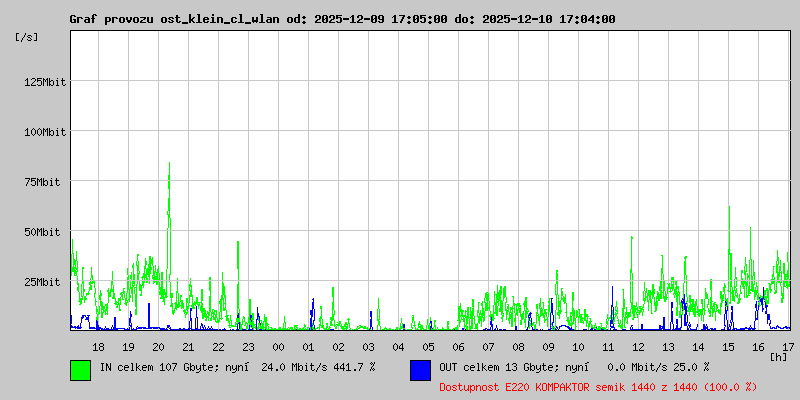This screenshot has width=800, height=400.
Task: Click hour 06 on the time axis
Action: click(x=458, y=346)
